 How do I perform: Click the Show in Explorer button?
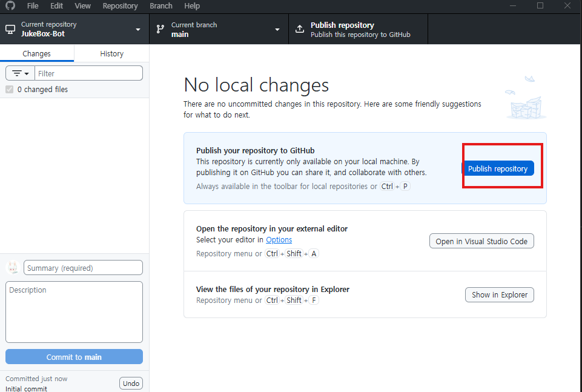coord(500,294)
